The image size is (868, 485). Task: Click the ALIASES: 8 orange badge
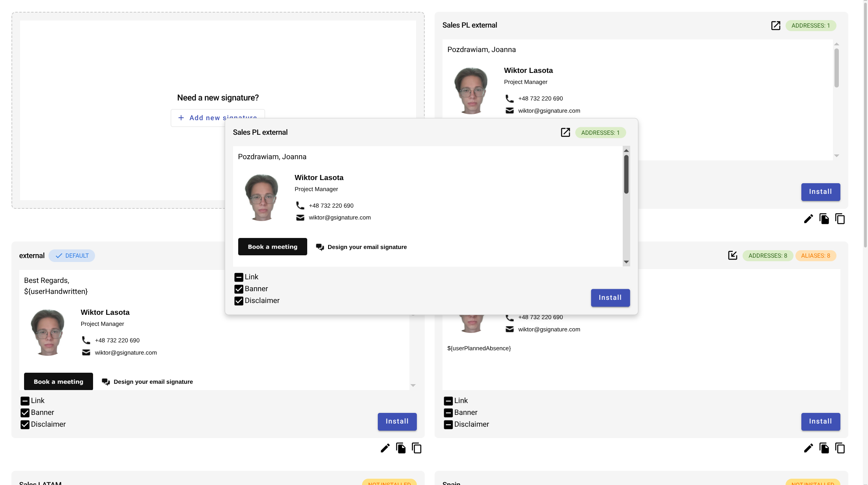coord(815,256)
